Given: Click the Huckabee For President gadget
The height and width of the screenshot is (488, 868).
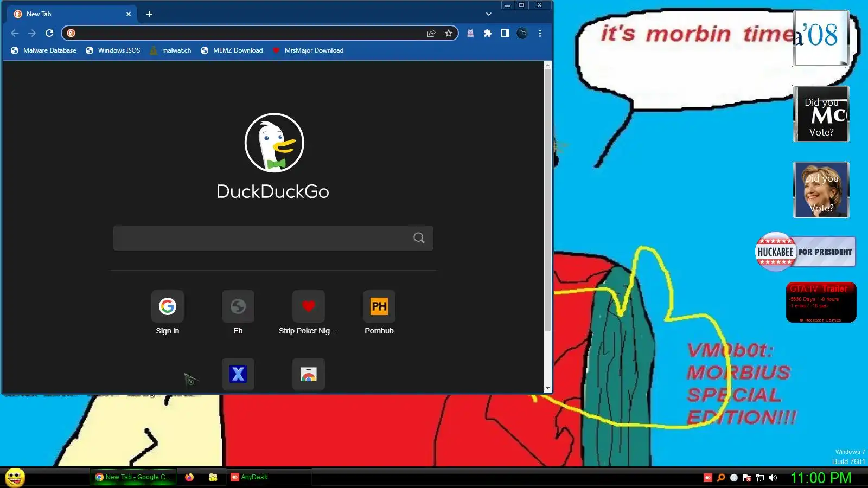Looking at the screenshot, I should [806, 252].
